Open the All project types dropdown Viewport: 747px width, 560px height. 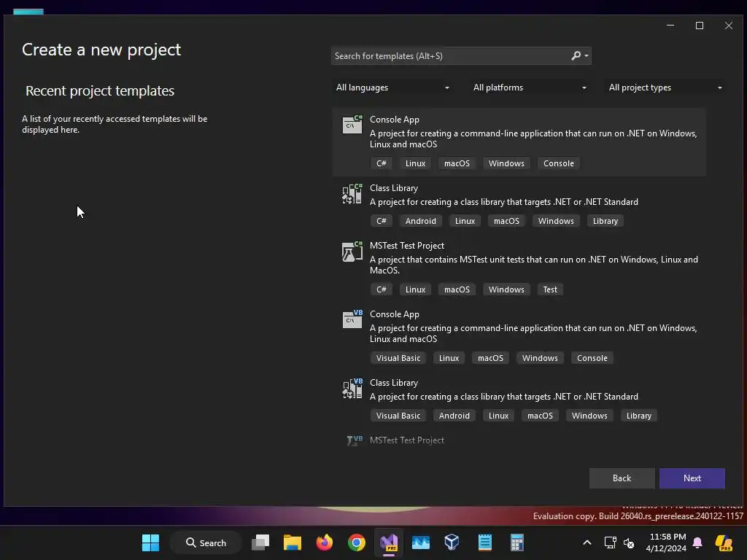click(665, 87)
